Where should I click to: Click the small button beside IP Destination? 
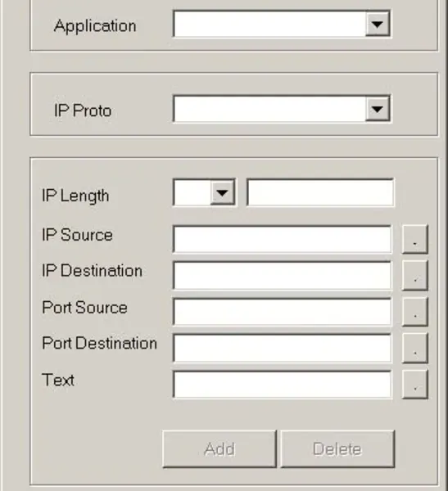(414, 276)
